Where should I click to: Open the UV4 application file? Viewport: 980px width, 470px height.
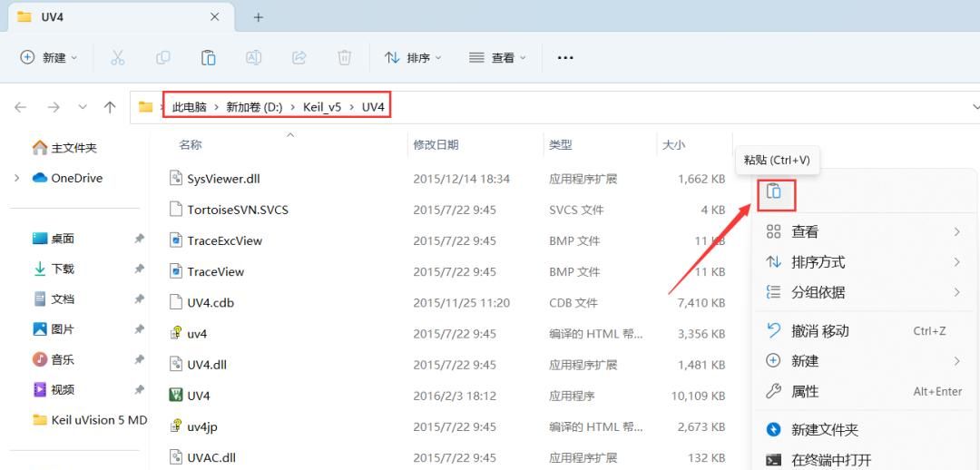click(x=199, y=396)
